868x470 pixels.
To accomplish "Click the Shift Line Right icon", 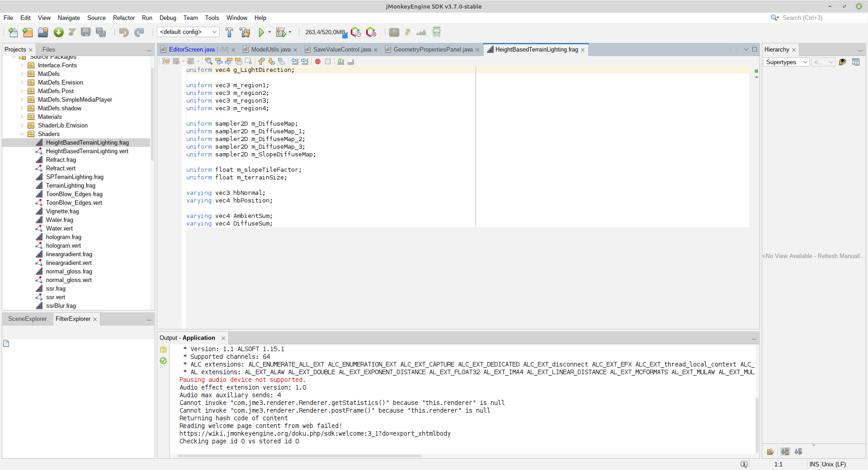I will point(305,61).
